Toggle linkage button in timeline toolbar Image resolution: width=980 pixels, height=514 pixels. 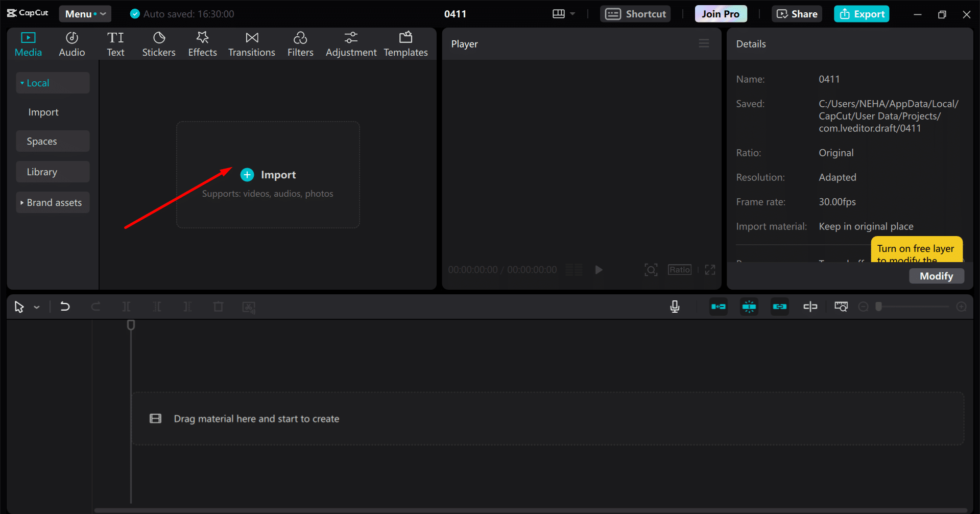(780, 307)
